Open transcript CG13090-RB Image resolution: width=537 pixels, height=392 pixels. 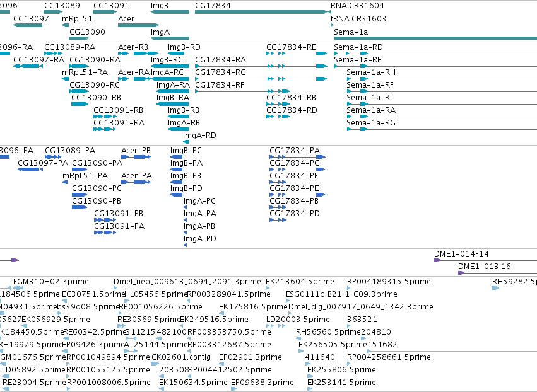click(x=97, y=98)
